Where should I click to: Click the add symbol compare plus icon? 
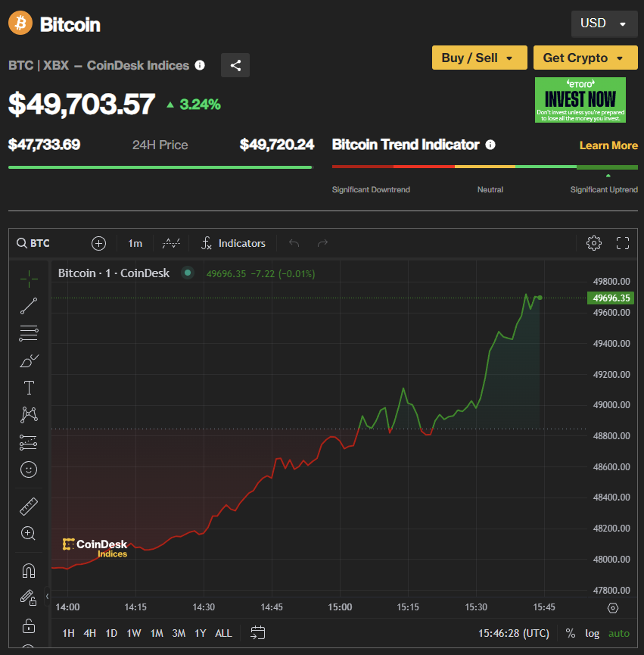point(98,243)
